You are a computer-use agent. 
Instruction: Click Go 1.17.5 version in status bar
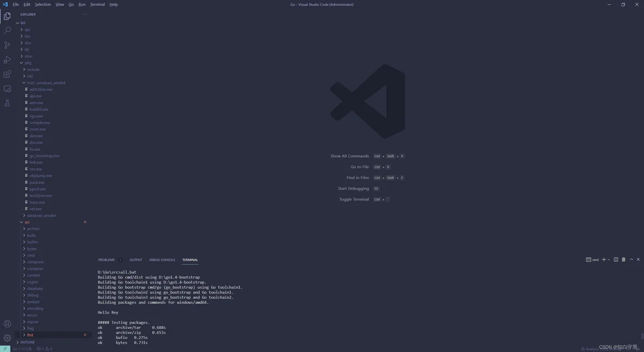point(22,349)
